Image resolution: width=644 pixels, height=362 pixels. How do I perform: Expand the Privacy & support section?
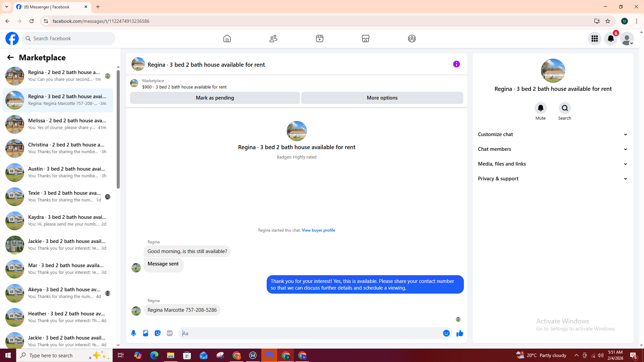point(552,179)
